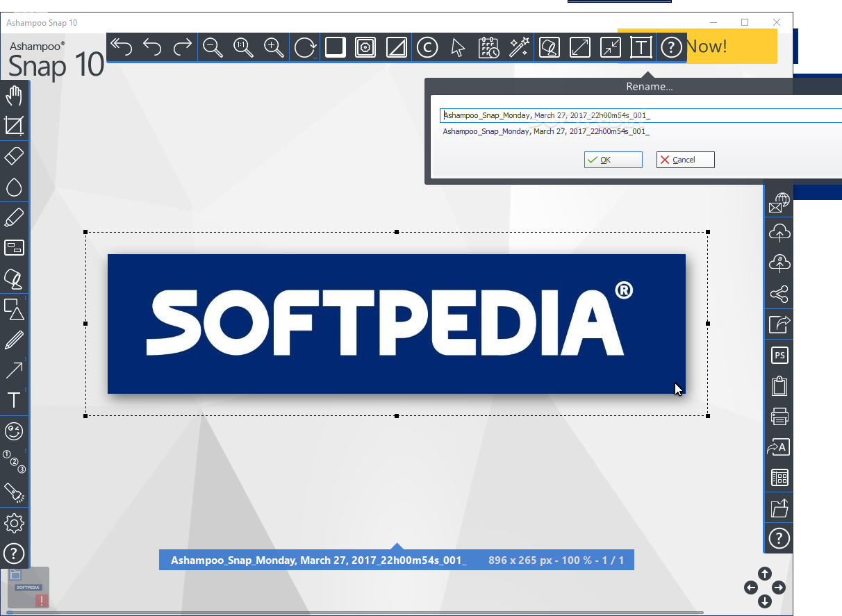Image resolution: width=842 pixels, height=616 pixels.
Task: Send capture to Photoshop PS icon
Action: click(x=779, y=355)
